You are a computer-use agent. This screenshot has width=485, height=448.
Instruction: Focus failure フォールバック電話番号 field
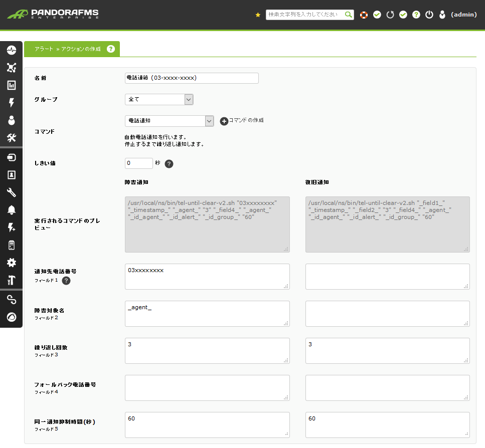[207, 388]
